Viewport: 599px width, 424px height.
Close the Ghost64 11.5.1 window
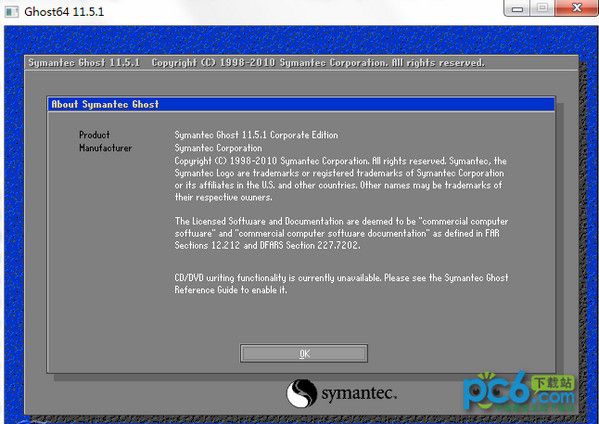pos(576,8)
